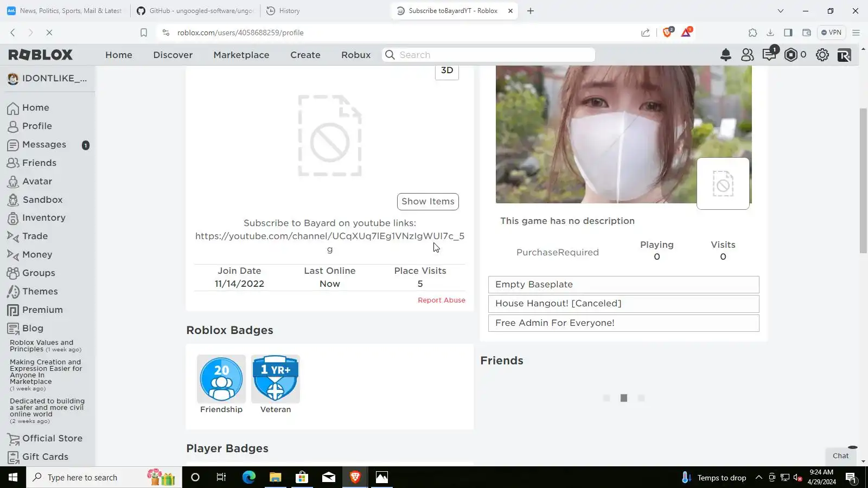Image resolution: width=868 pixels, height=488 pixels.
Task: Click the Brave Rewards triangle icon
Action: coord(686,33)
